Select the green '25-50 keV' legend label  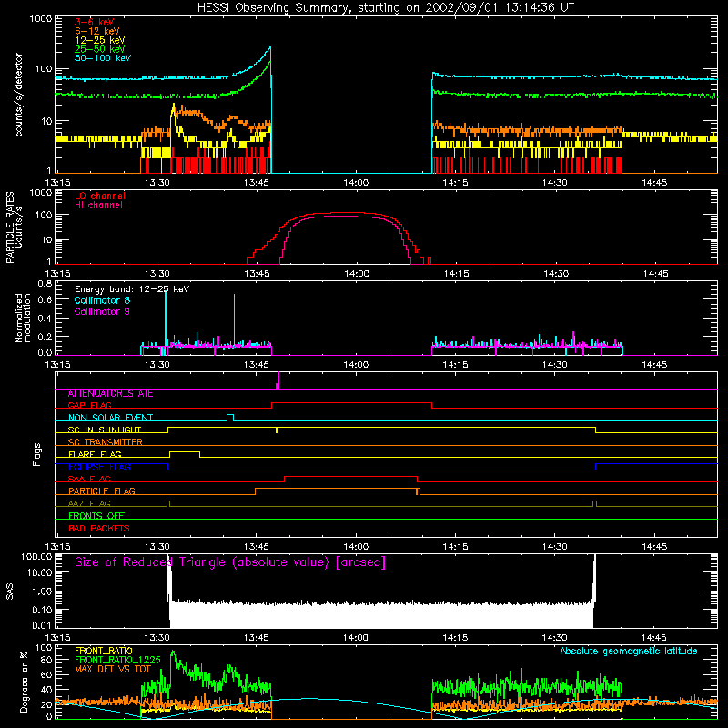point(100,49)
